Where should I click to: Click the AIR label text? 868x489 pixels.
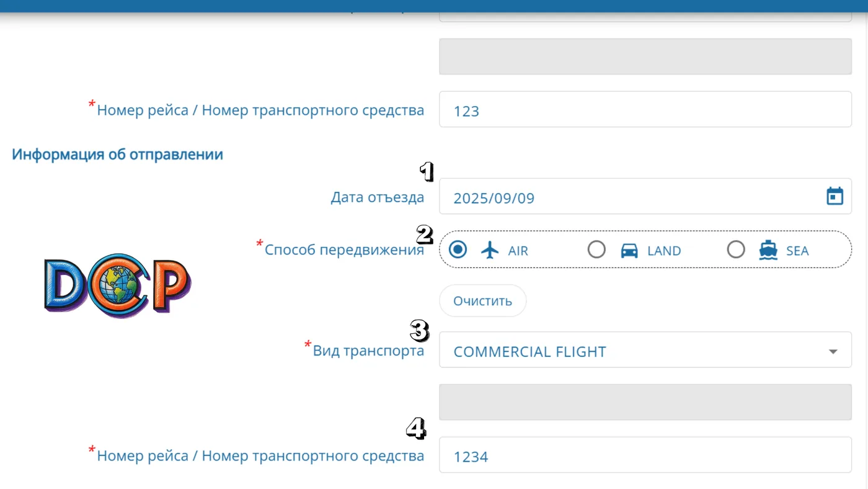tap(518, 251)
